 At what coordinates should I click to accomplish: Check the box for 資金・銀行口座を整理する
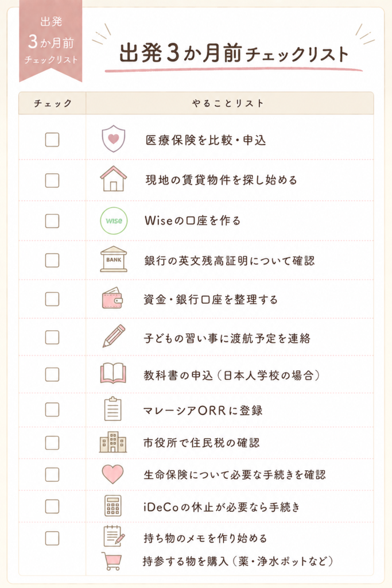tap(52, 299)
